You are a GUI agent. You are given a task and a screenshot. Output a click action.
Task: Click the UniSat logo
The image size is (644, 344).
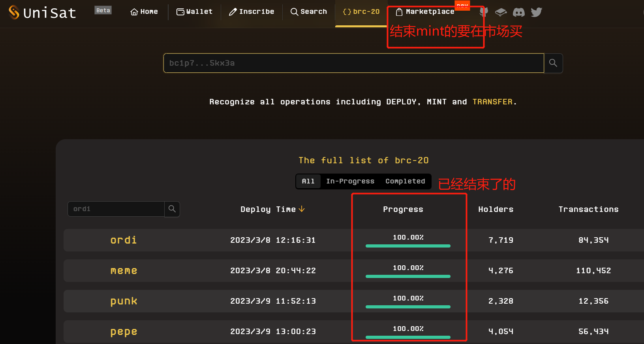click(x=42, y=12)
